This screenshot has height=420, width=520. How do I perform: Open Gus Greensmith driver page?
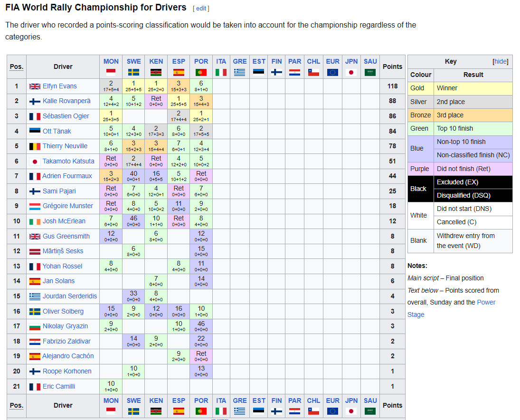[x=66, y=236]
